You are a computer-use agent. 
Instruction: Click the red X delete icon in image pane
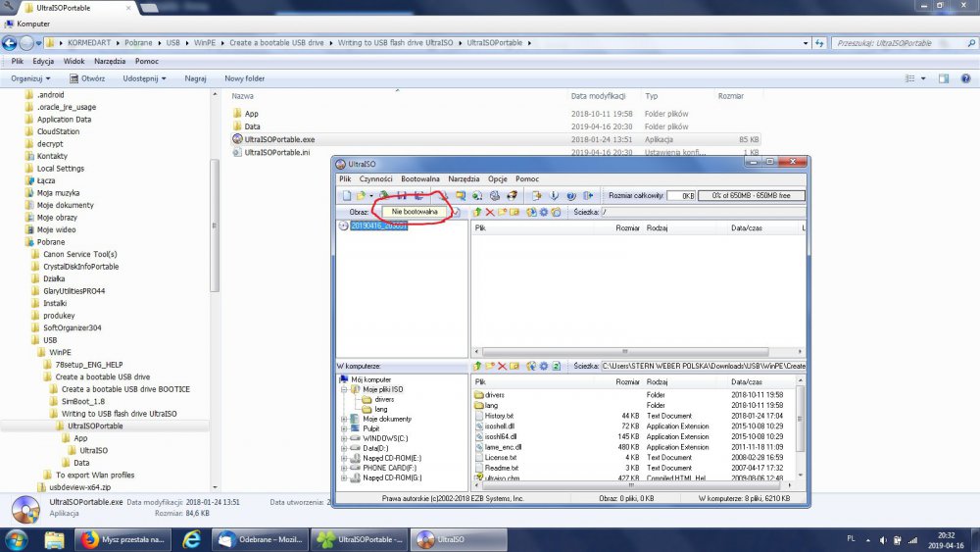click(489, 212)
